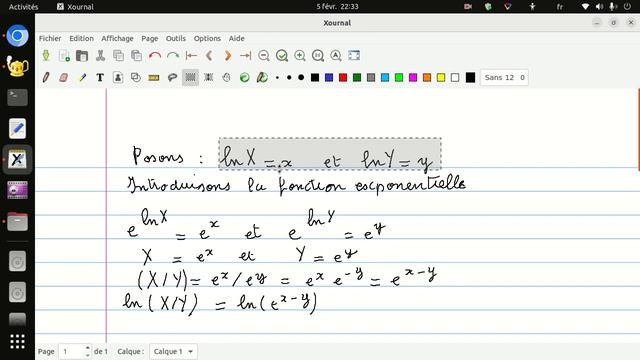Go to the next page
640x360 pixels.
coord(227,56)
